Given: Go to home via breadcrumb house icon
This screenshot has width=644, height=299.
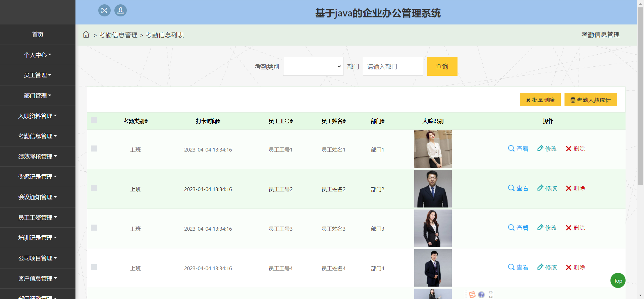Looking at the screenshot, I should pyautogui.click(x=86, y=35).
